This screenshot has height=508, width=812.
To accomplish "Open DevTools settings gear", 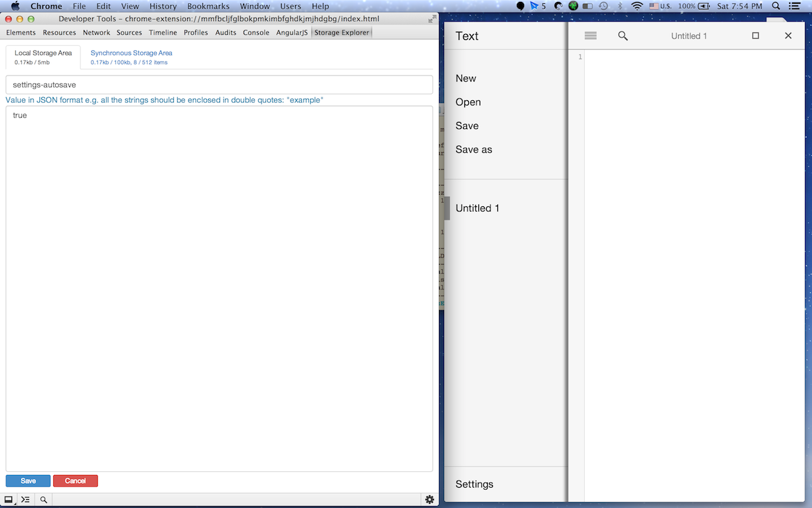I will tap(429, 500).
